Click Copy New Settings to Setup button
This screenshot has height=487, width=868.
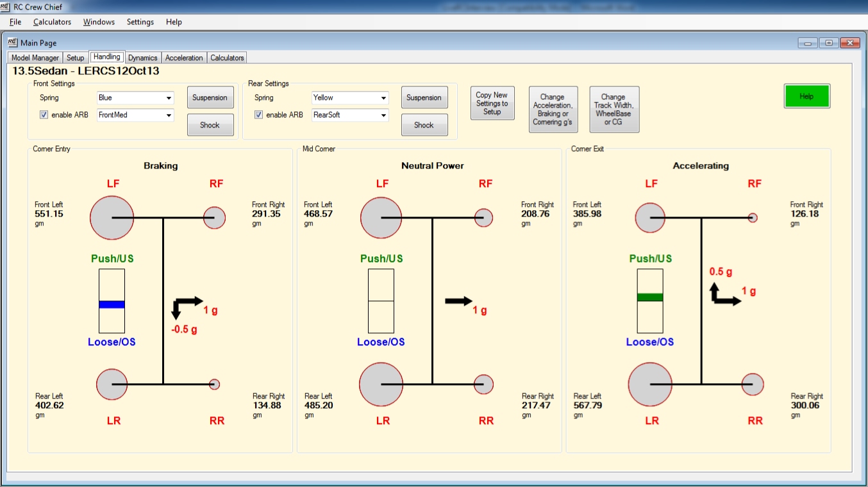(492, 103)
